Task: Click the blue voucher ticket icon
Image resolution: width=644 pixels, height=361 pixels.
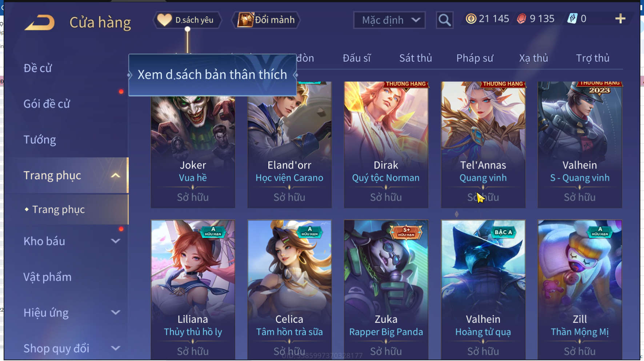Action: pos(572,19)
